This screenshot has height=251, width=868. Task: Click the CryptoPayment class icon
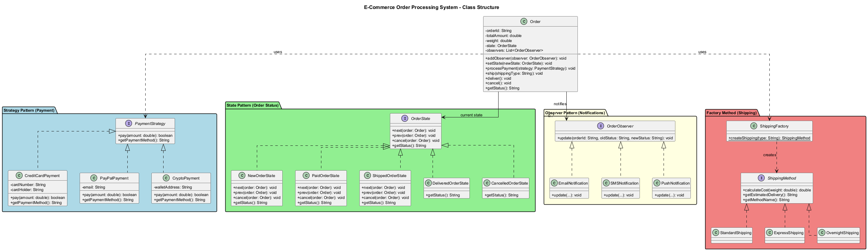166,178
